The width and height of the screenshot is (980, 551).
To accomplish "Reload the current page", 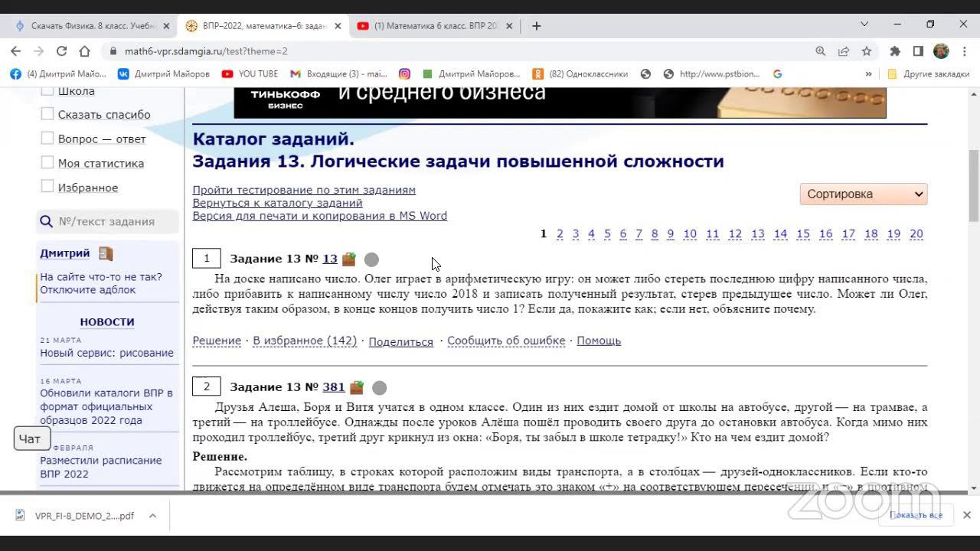I will (61, 51).
